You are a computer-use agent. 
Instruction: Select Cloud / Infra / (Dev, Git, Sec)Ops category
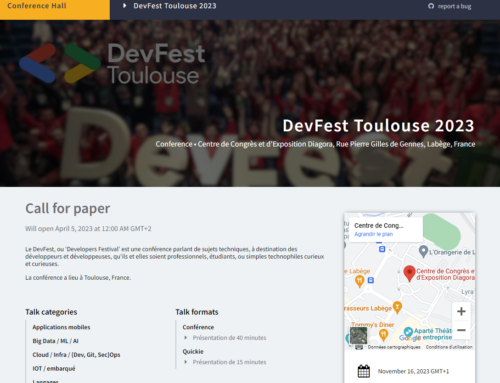tap(76, 355)
